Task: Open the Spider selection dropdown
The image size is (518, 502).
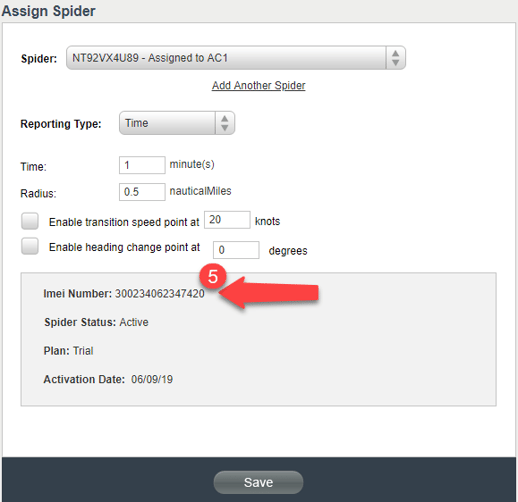Action: (236, 58)
